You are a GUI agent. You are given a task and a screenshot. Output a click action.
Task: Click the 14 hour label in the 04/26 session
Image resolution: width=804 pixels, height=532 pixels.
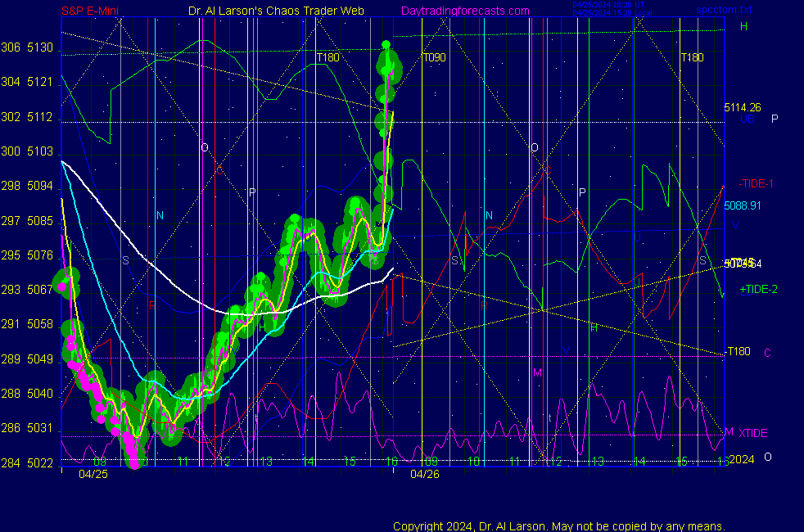pyautogui.click(x=639, y=462)
